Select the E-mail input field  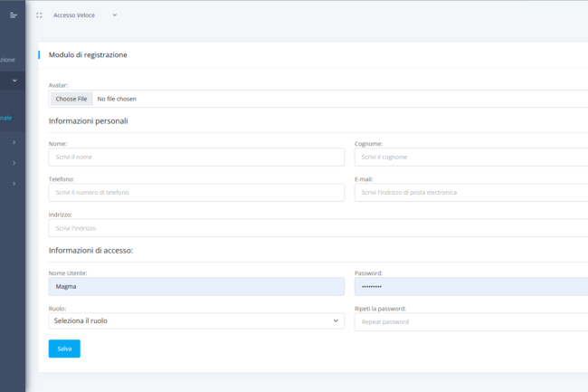(470, 193)
